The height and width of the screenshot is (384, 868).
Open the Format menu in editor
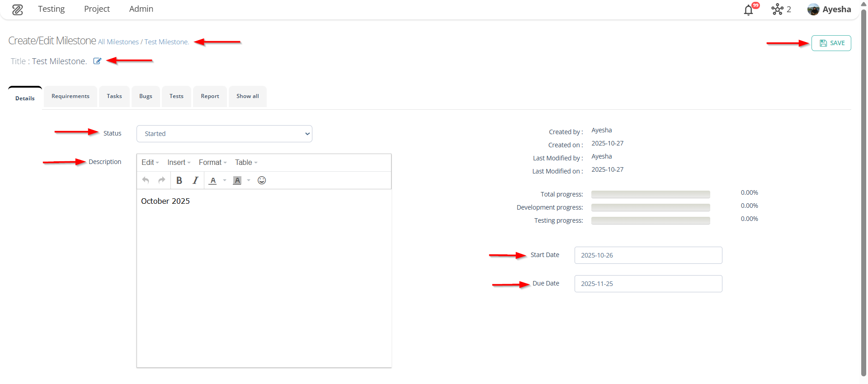click(x=212, y=163)
